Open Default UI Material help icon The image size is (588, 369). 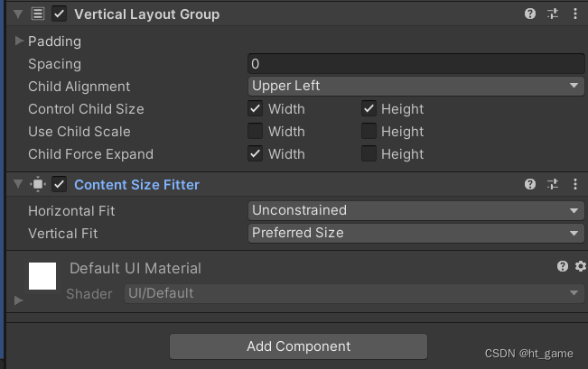563,266
